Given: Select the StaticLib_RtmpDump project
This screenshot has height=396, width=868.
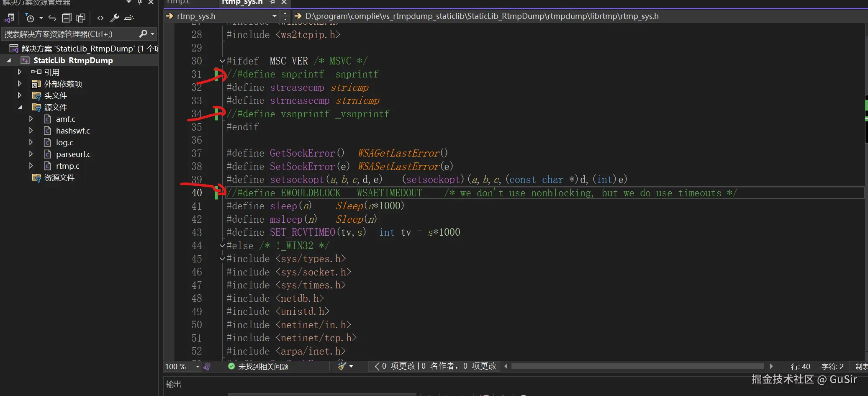Looking at the screenshot, I should pos(73,60).
